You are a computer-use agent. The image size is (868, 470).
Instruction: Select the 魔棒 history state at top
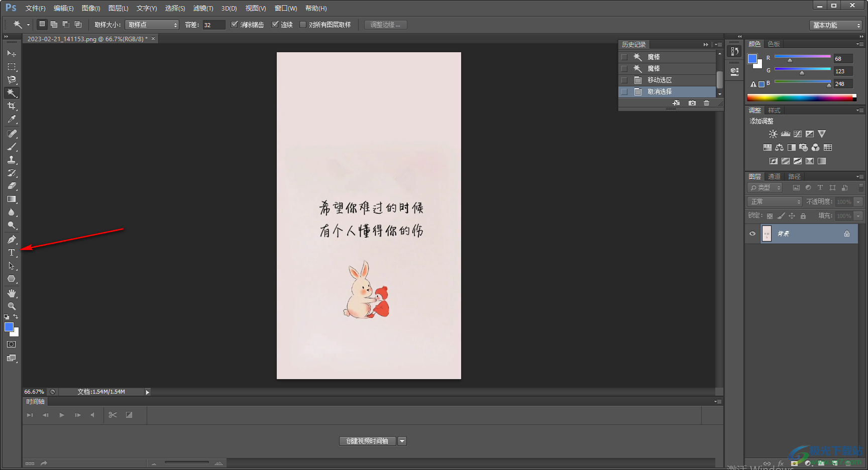pyautogui.click(x=667, y=57)
